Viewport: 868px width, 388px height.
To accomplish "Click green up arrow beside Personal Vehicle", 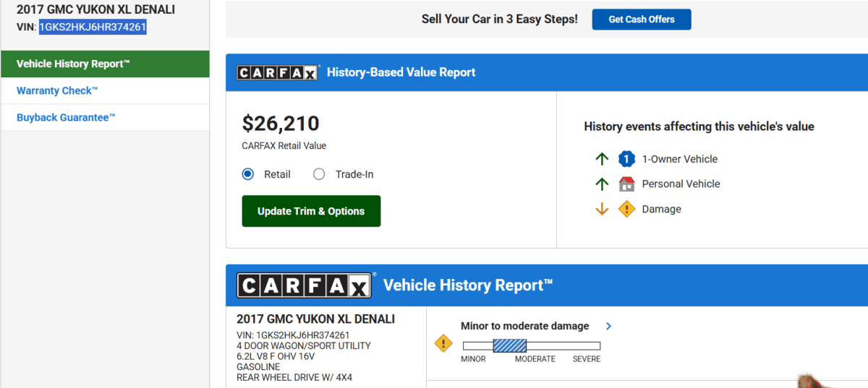I will [x=602, y=184].
